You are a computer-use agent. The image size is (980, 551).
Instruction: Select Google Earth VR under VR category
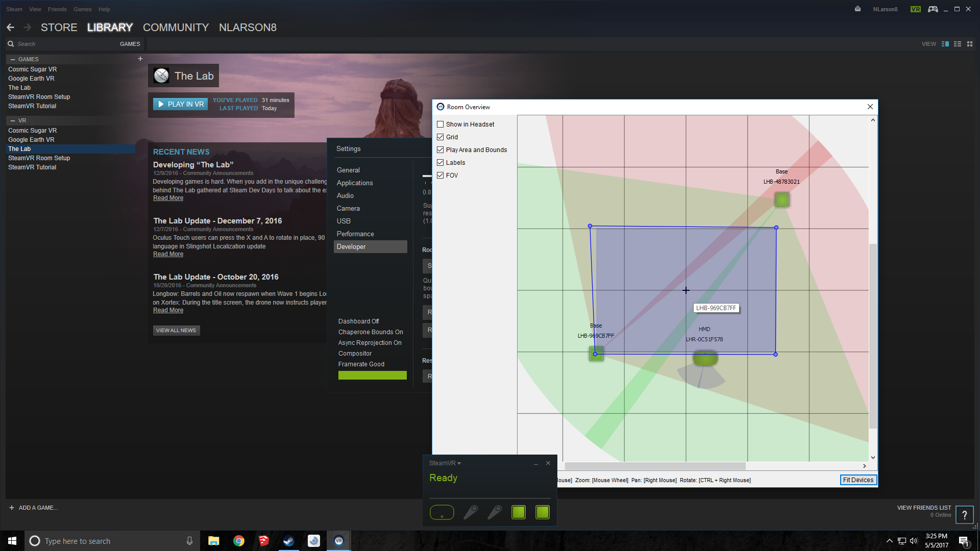click(x=31, y=140)
